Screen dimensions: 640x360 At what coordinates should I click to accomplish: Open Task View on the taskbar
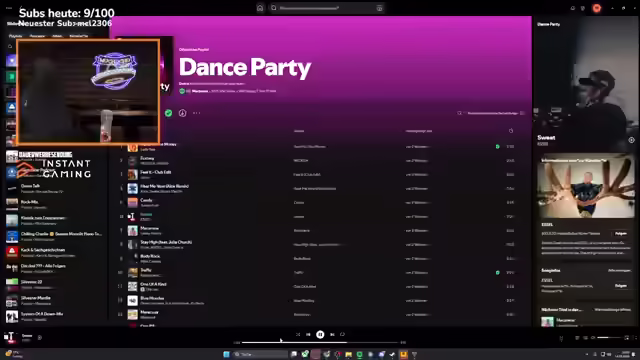point(294,354)
